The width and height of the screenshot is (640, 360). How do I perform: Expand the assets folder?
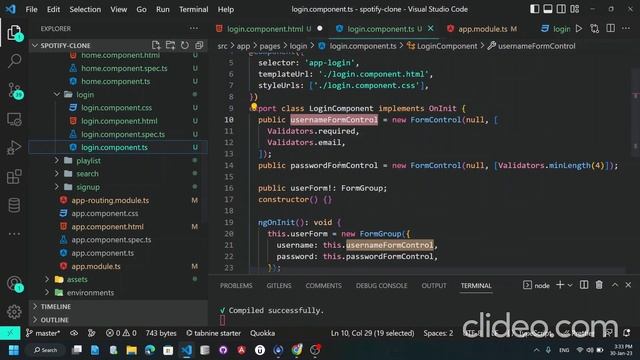click(47, 279)
